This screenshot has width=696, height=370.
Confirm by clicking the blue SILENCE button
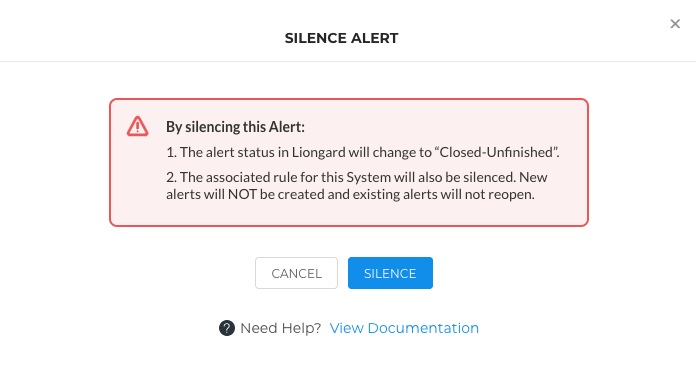(x=390, y=273)
